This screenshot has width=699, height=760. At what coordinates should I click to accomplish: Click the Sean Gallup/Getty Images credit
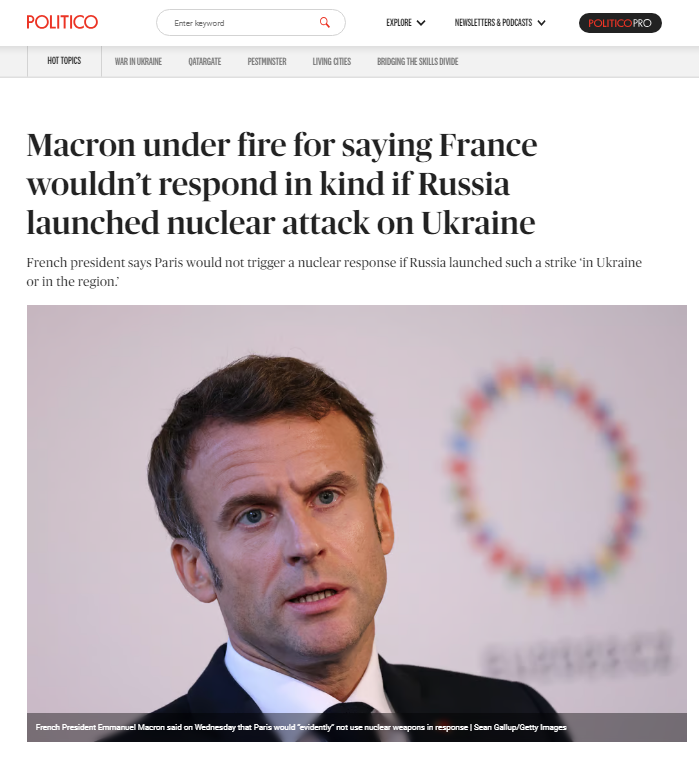pyautogui.click(x=520, y=727)
